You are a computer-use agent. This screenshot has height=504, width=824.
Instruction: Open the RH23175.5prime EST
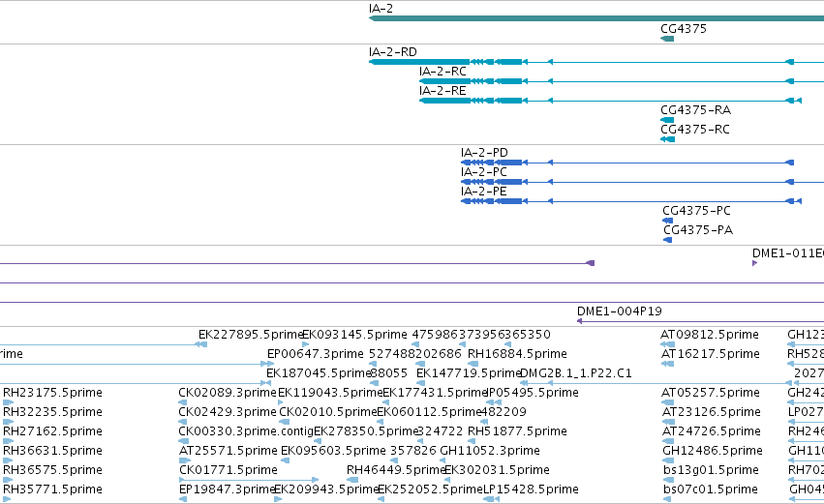[x=52, y=393]
